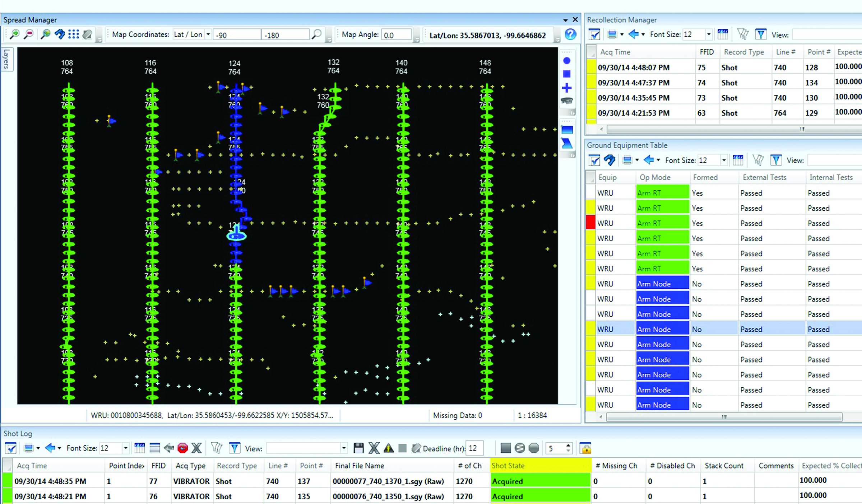This screenshot has width=862, height=504.
Task: Click the save floppy disk icon in Shot Log
Action: click(x=358, y=448)
